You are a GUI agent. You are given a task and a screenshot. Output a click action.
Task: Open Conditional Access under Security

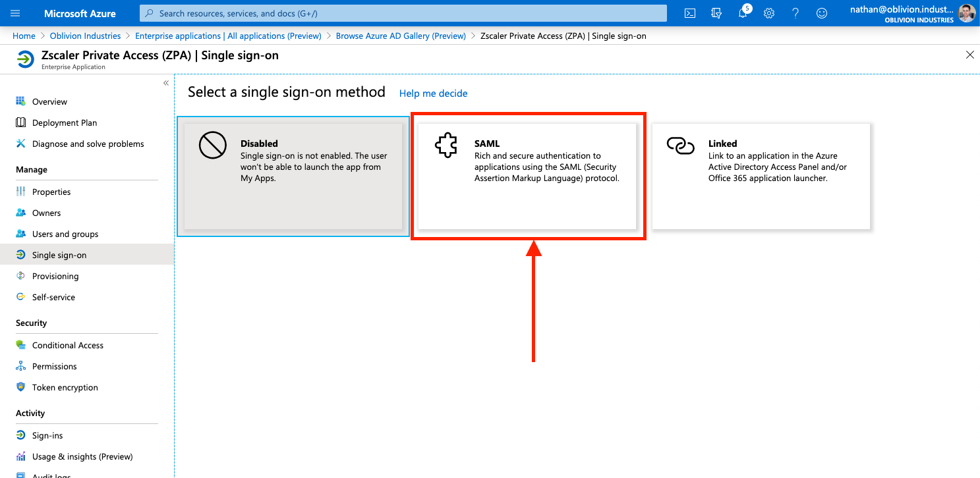(67, 346)
